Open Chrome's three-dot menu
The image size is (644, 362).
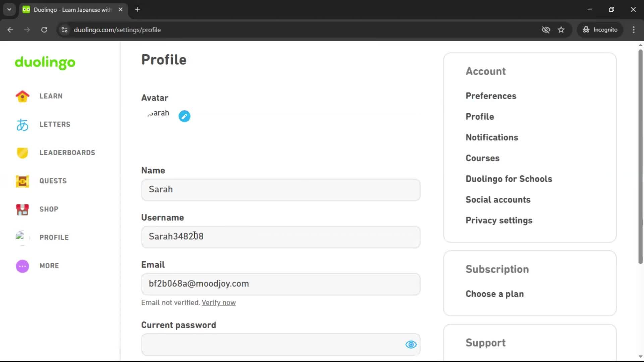(x=634, y=30)
